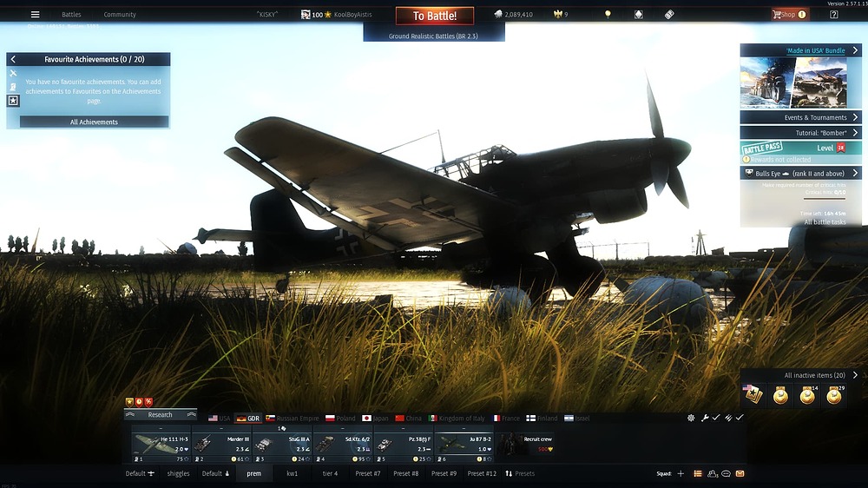Open the inventory items icon in the top bar
868x488 pixels.
click(x=638, y=15)
